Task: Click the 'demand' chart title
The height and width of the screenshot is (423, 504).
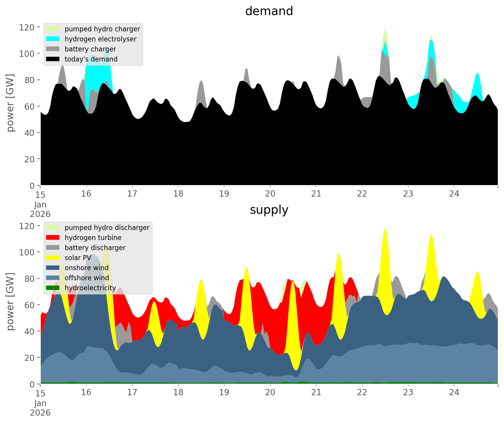Action: (269, 11)
